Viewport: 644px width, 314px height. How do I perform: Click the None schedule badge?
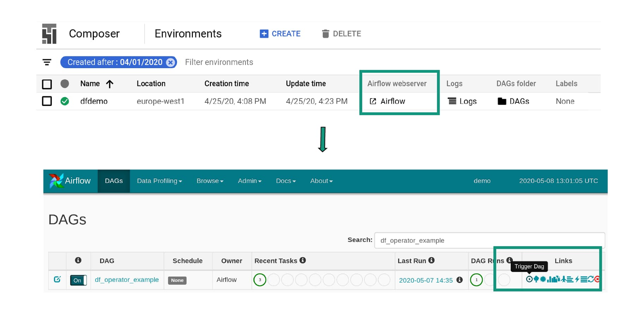pyautogui.click(x=177, y=280)
